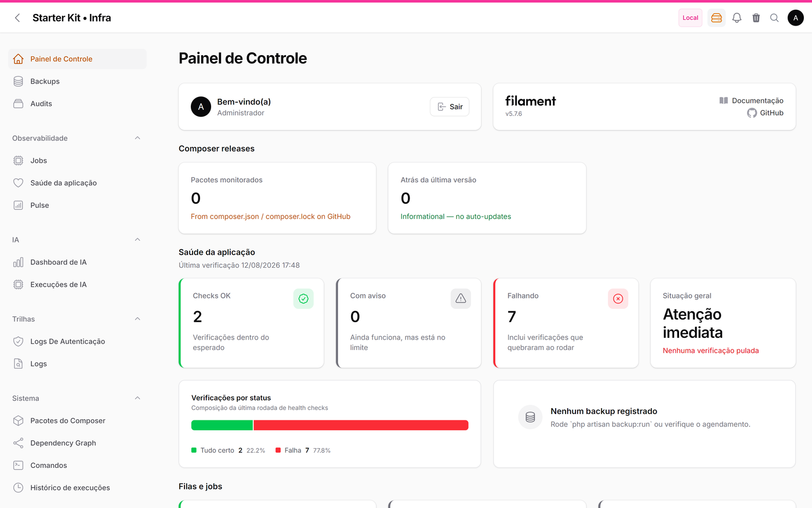This screenshot has height=508, width=812.
Task: Go back using the left arrow icon
Action: [x=17, y=18]
